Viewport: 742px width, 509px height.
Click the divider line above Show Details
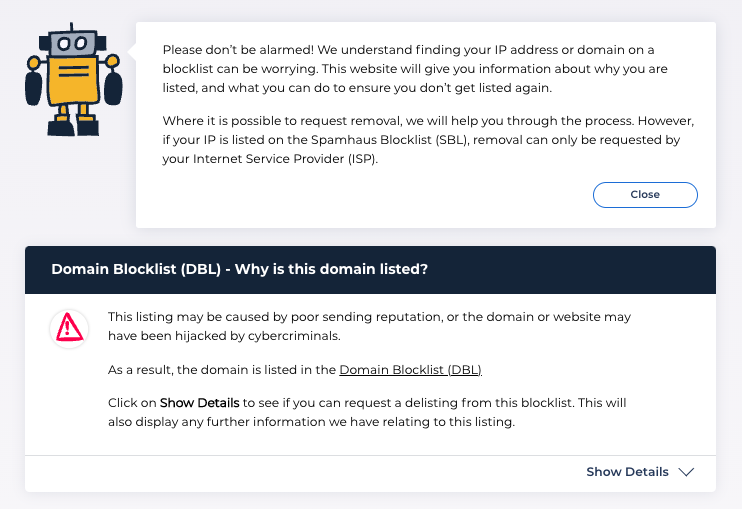tap(370, 456)
